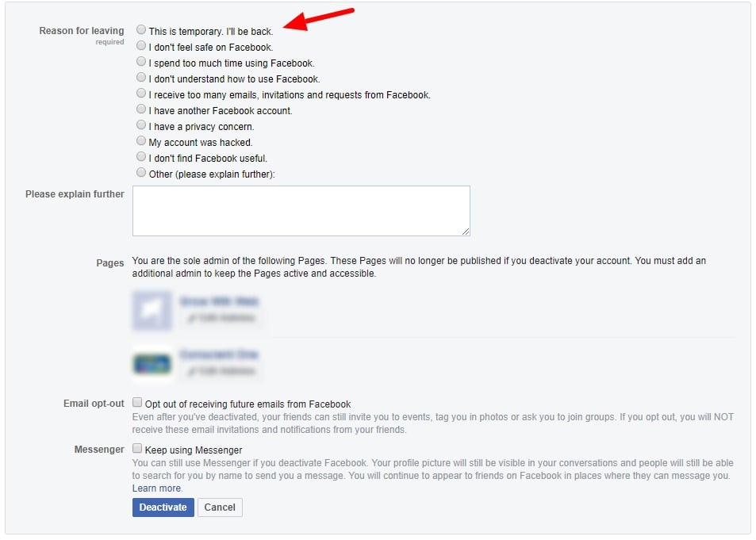Select 'I receive too many emails' reason
Image resolution: width=756 pixels, height=540 pixels.
(x=140, y=93)
